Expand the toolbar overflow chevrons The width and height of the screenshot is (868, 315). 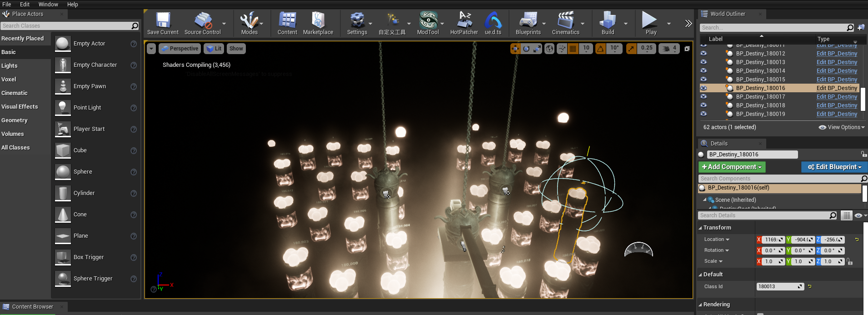click(x=688, y=24)
